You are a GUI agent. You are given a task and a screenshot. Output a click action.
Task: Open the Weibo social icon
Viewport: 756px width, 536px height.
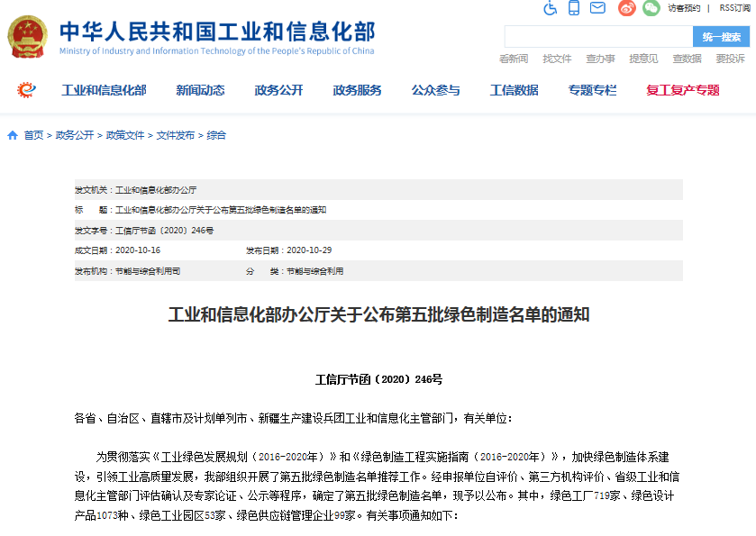click(627, 8)
